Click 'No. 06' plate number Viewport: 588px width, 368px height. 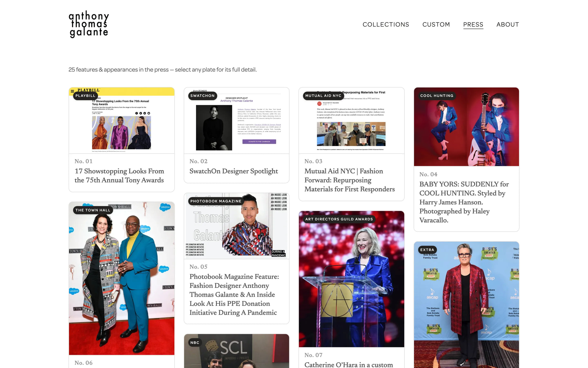(x=83, y=363)
